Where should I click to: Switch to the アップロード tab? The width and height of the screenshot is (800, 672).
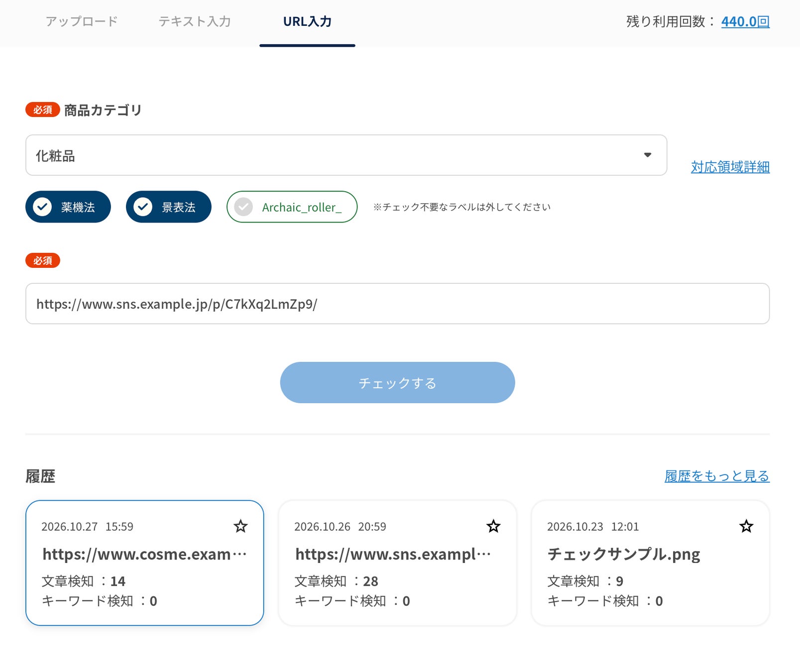click(x=82, y=21)
